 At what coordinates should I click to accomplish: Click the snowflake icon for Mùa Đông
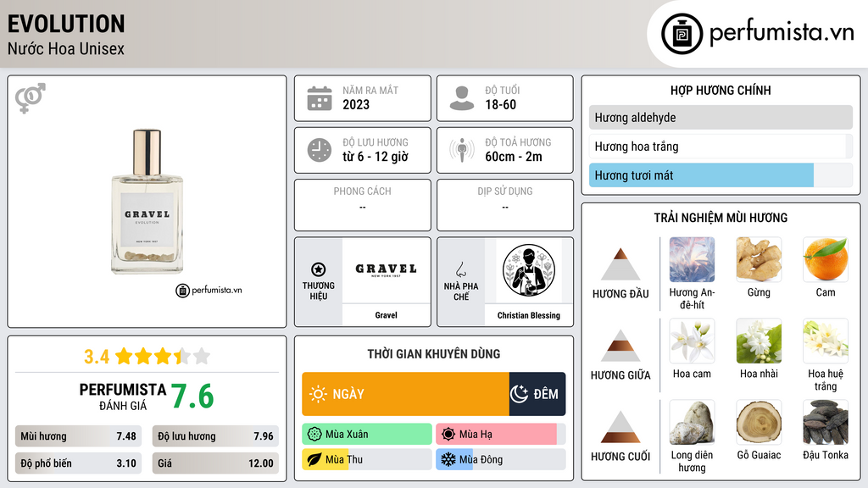pyautogui.click(x=448, y=459)
